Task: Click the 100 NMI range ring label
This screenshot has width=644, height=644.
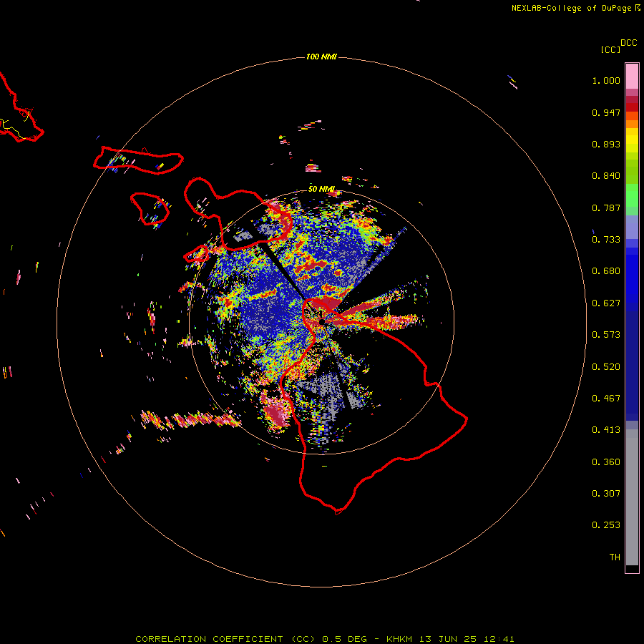Action: click(321, 57)
